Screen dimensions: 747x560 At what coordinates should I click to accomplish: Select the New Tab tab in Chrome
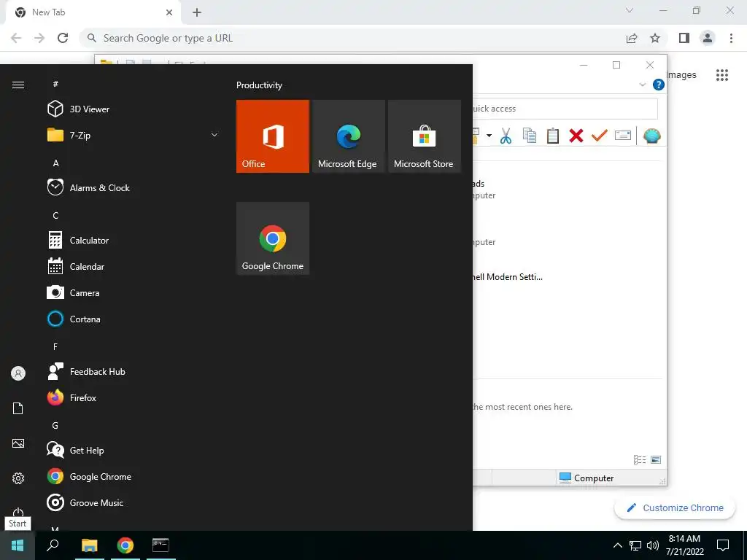(93, 12)
